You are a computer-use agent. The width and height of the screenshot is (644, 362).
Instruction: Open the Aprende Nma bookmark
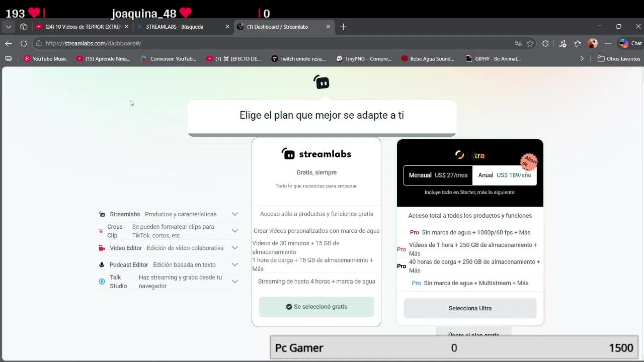[x=103, y=59]
